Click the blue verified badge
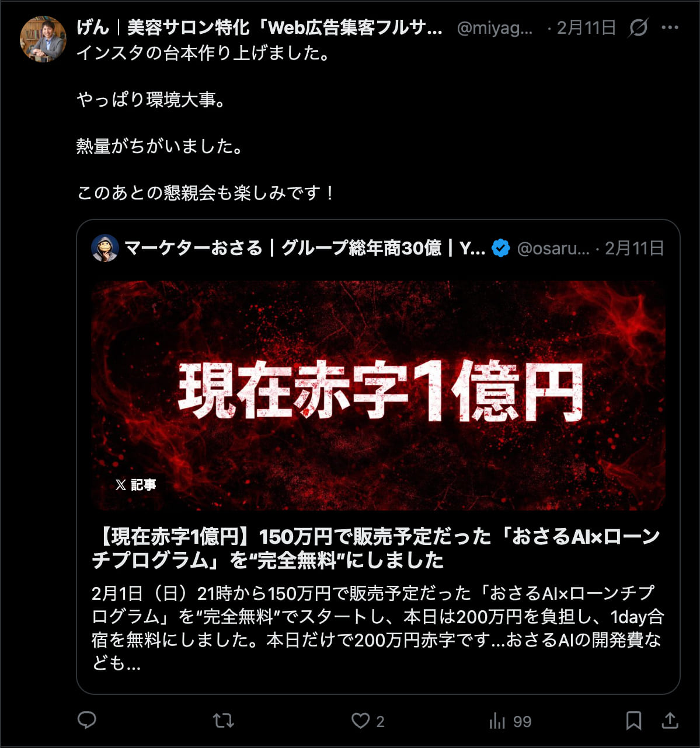This screenshot has width=700, height=748. tap(501, 248)
